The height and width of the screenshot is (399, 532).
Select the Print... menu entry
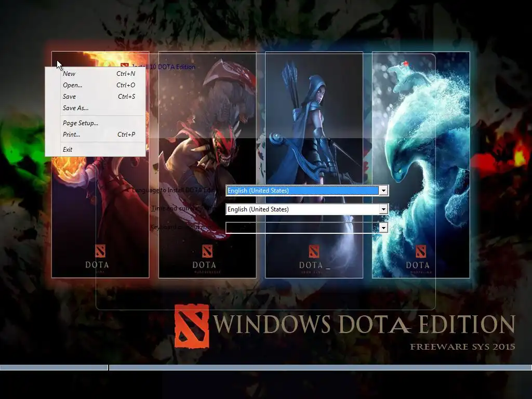(96, 135)
